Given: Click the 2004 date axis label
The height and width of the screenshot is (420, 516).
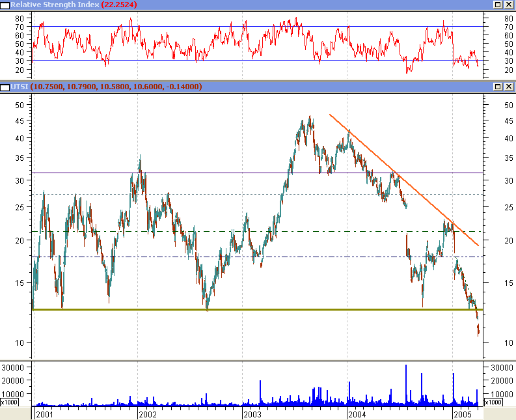Looking at the screenshot, I should click(357, 414).
